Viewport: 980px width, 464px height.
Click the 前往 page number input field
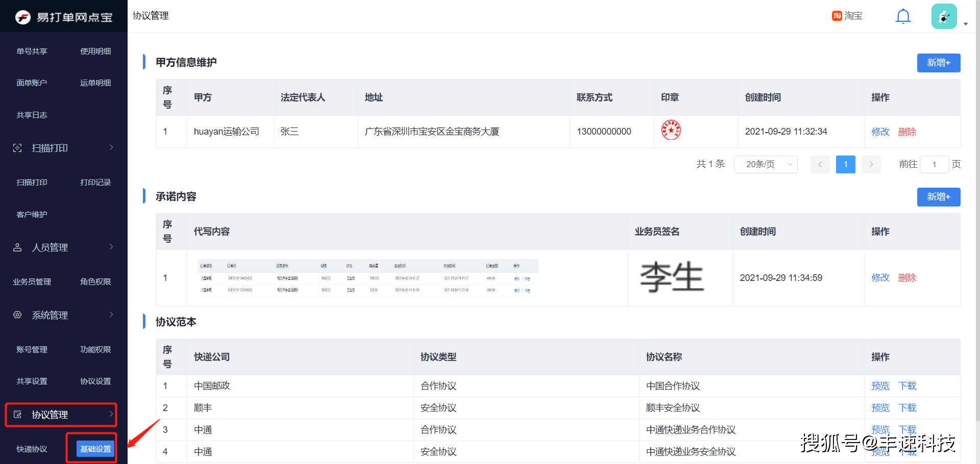[934, 164]
